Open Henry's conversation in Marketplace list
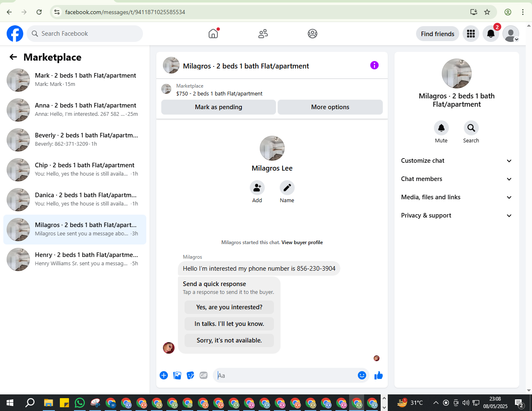 point(75,259)
